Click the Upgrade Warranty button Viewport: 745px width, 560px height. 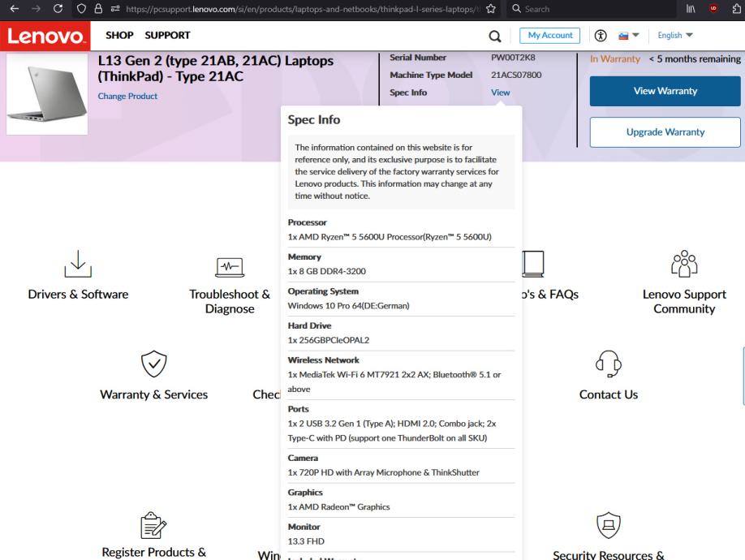pos(665,132)
